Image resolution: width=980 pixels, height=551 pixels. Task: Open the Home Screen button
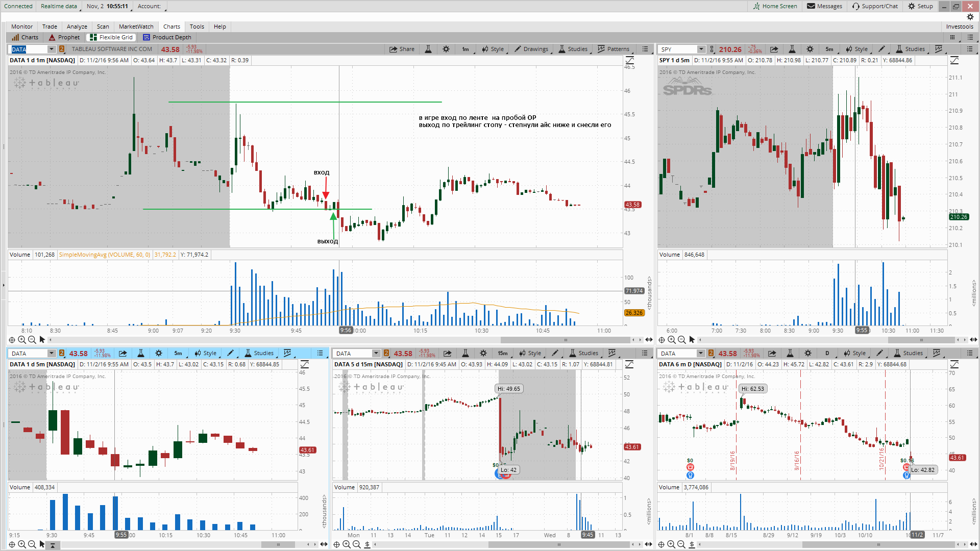[x=775, y=6]
